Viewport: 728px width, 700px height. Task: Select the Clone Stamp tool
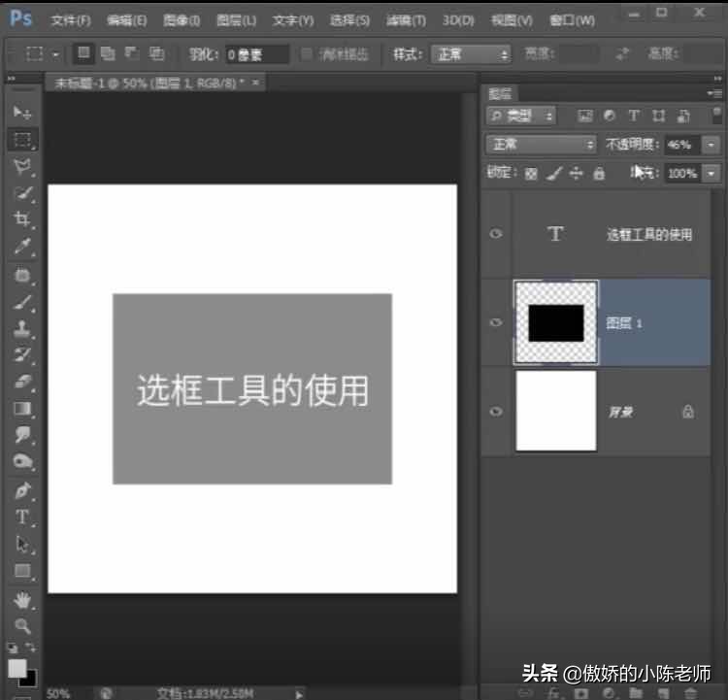pyautogui.click(x=21, y=328)
